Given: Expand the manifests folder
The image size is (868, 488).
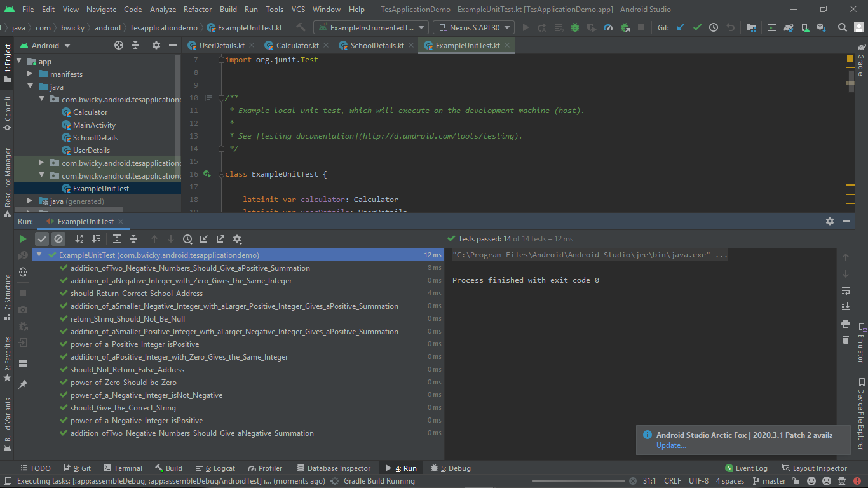Looking at the screenshot, I should pyautogui.click(x=30, y=74).
